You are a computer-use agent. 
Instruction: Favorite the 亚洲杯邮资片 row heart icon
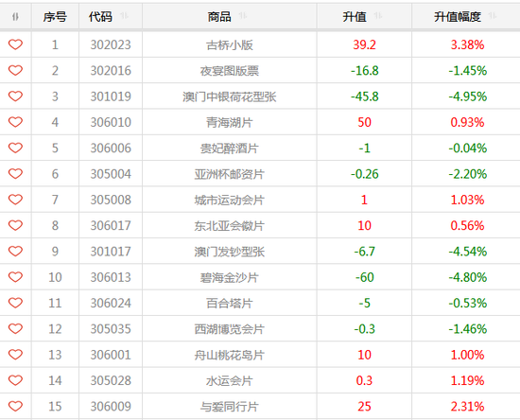click(x=15, y=174)
